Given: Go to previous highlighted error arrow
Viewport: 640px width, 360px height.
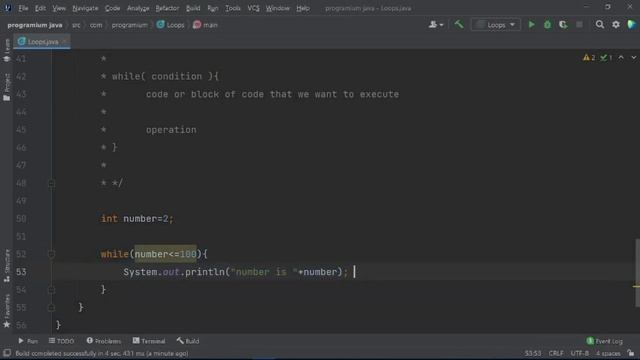Looking at the screenshot, I should tap(621, 58).
